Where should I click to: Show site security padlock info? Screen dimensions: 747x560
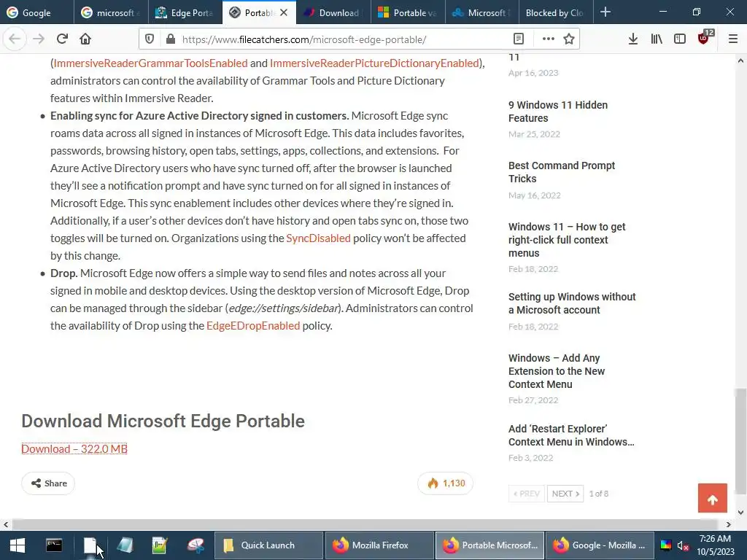pyautogui.click(x=171, y=39)
